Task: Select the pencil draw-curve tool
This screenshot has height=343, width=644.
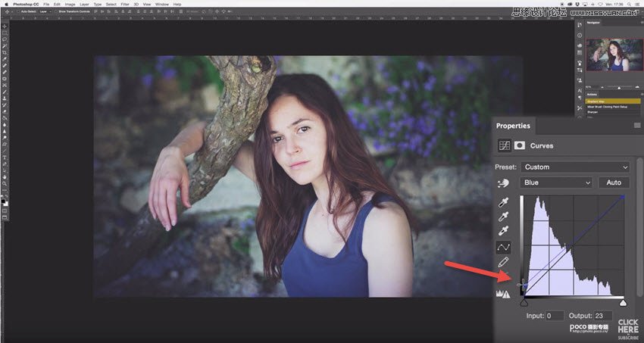Action: click(503, 262)
